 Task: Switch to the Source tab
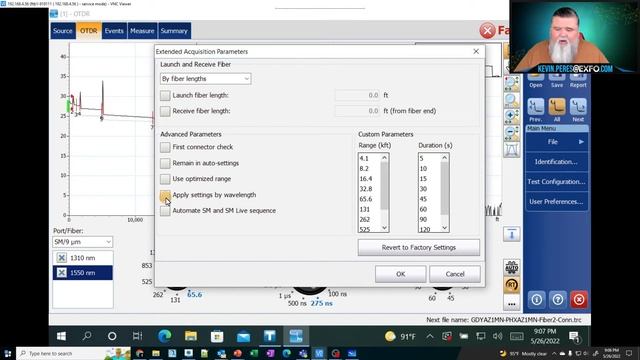click(63, 31)
